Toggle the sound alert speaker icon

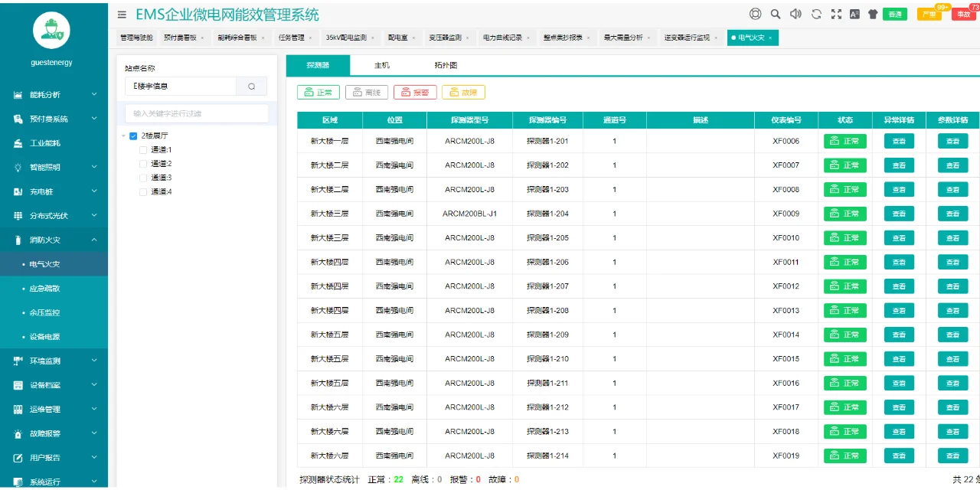pyautogui.click(x=796, y=13)
